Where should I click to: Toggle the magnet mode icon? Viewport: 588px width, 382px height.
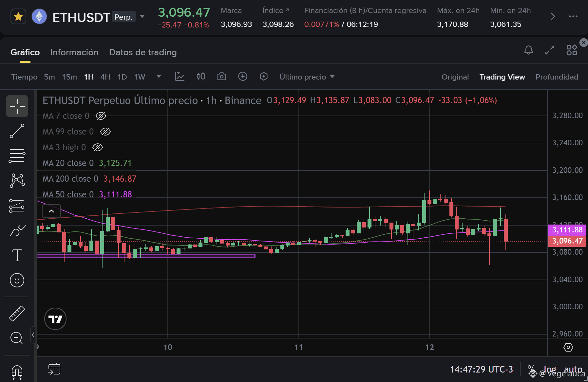17,373
